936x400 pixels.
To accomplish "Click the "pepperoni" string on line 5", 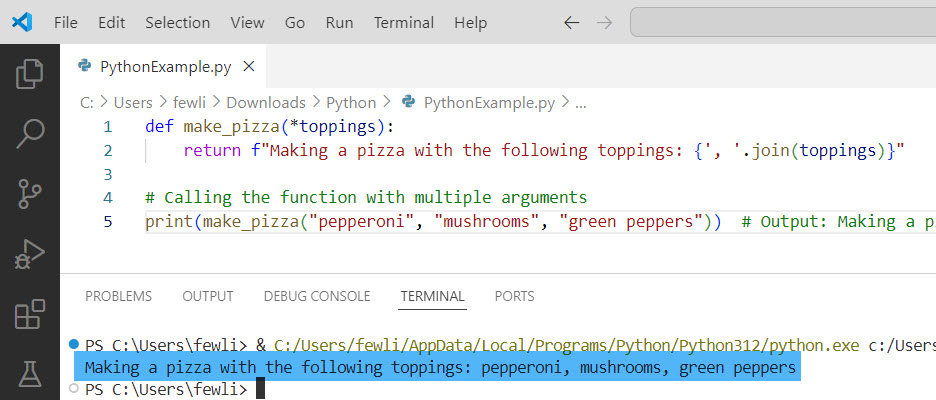I will click(361, 221).
